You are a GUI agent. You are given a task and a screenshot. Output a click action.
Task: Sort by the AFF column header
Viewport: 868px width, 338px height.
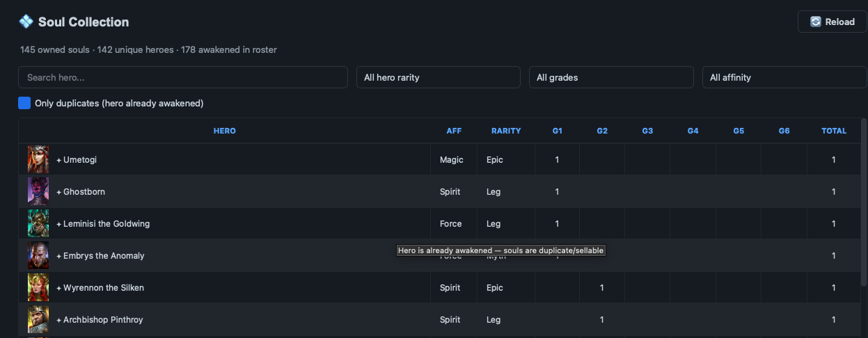454,131
